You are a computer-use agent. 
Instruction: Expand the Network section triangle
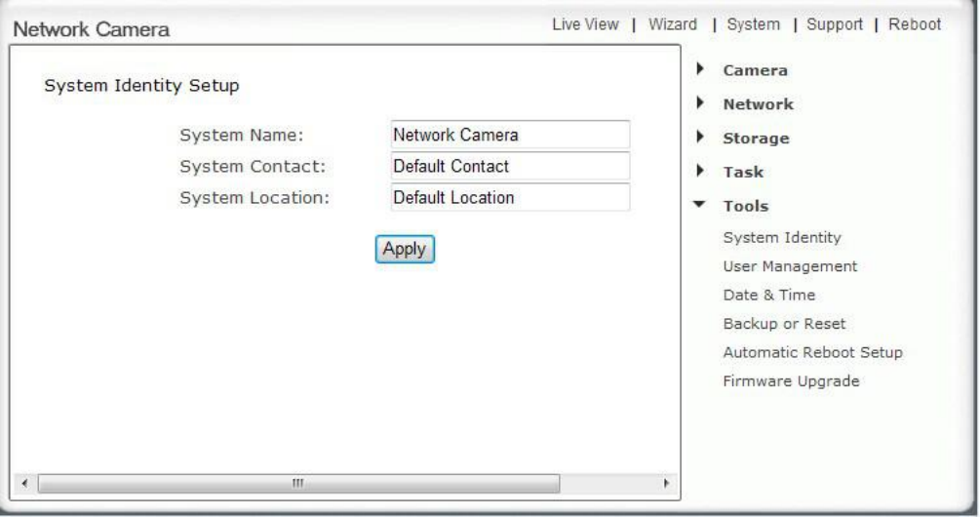coord(700,102)
